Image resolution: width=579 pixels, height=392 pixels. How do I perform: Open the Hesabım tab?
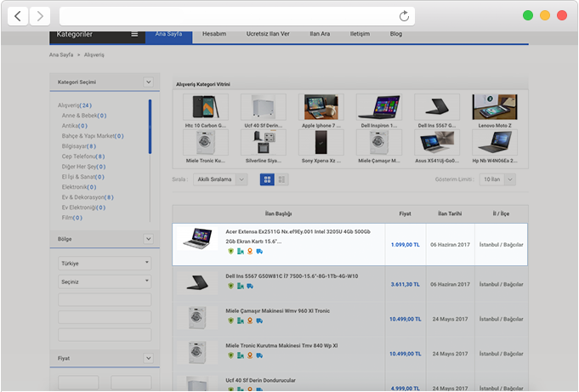(214, 34)
